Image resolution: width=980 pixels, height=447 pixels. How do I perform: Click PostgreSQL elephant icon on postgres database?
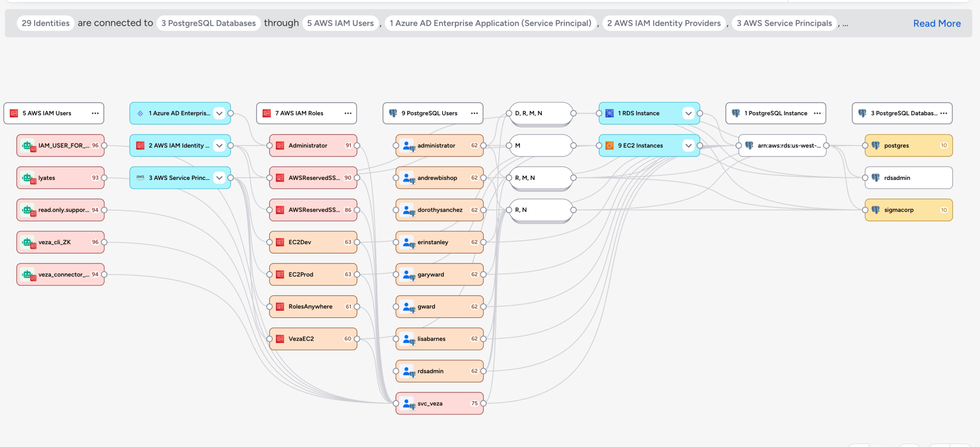pos(875,145)
